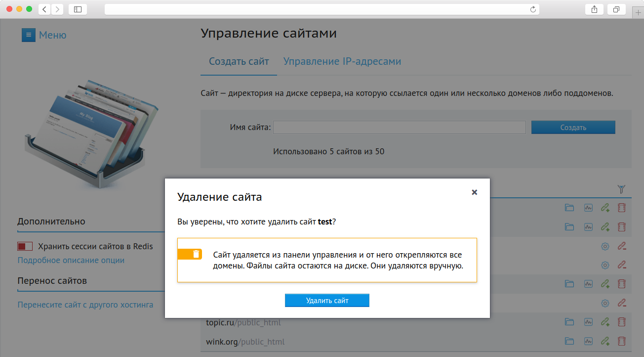644x357 pixels.
Task: Open the Управление IP-адресами tab
Action: point(342,61)
